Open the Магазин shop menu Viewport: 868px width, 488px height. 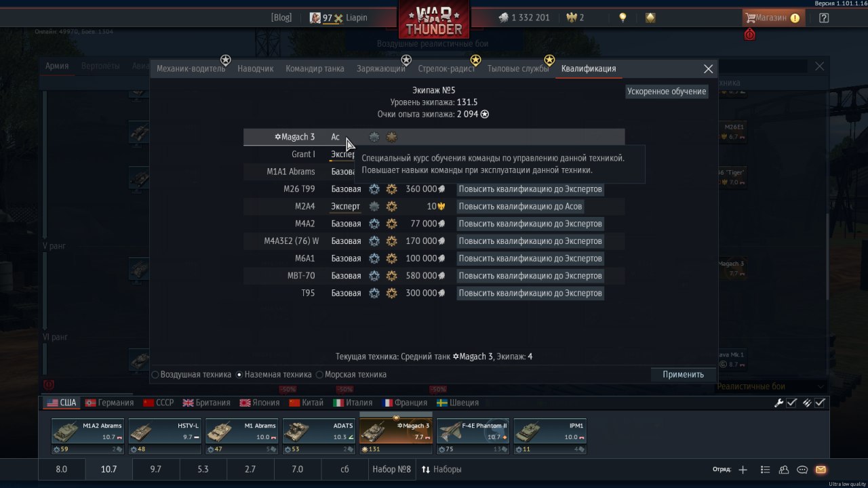pyautogui.click(x=773, y=18)
